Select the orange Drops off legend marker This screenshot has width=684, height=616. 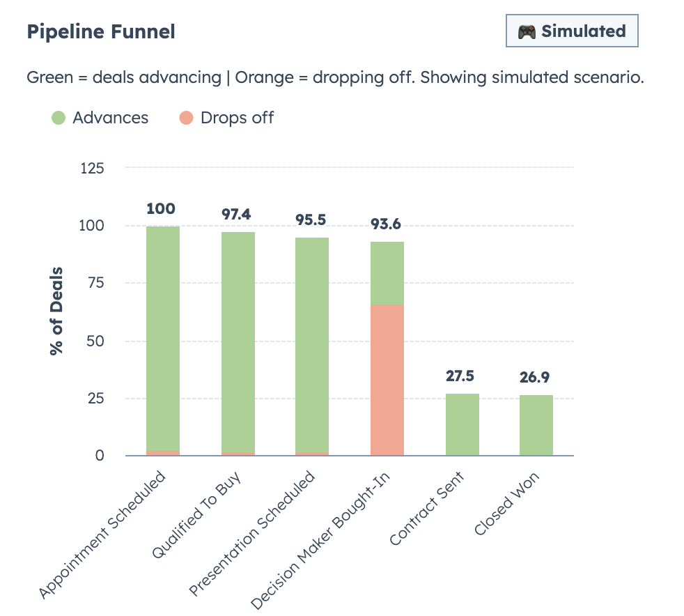tap(185, 118)
